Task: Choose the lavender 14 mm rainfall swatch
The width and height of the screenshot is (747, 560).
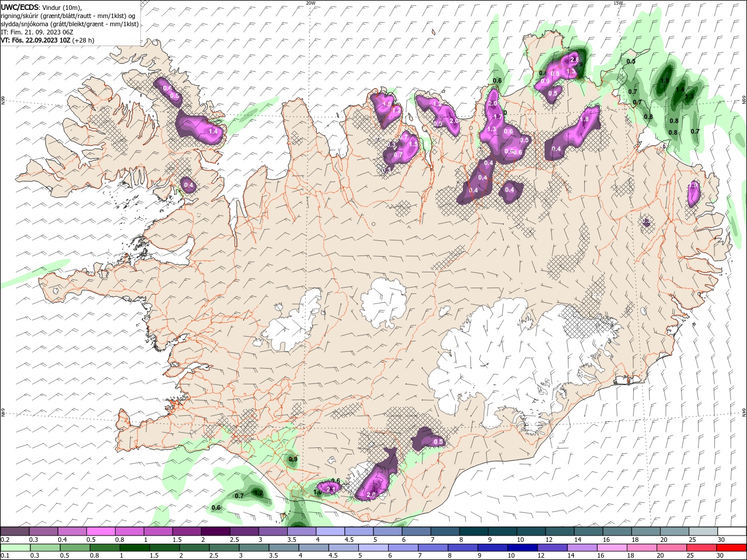Action: pyautogui.click(x=581, y=548)
